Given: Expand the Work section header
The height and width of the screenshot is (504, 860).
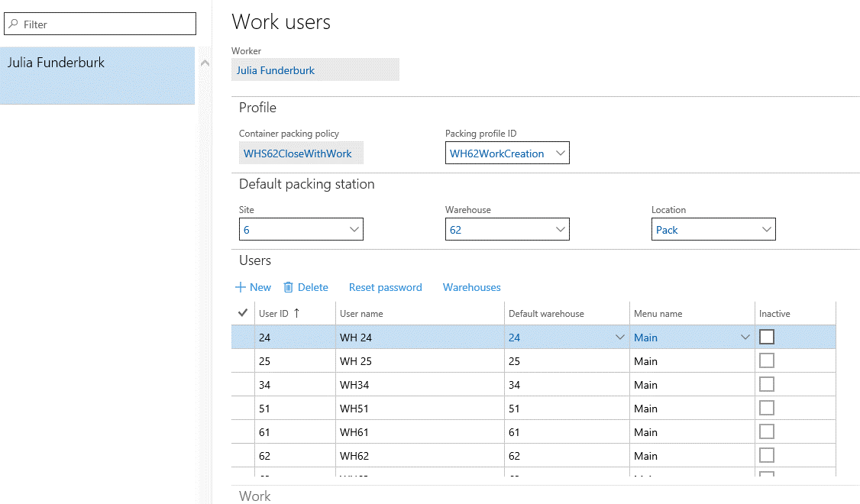Looking at the screenshot, I should (255, 496).
